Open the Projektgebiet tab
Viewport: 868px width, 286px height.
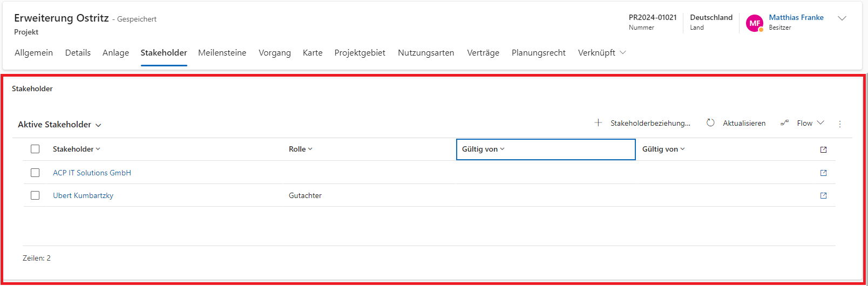360,53
